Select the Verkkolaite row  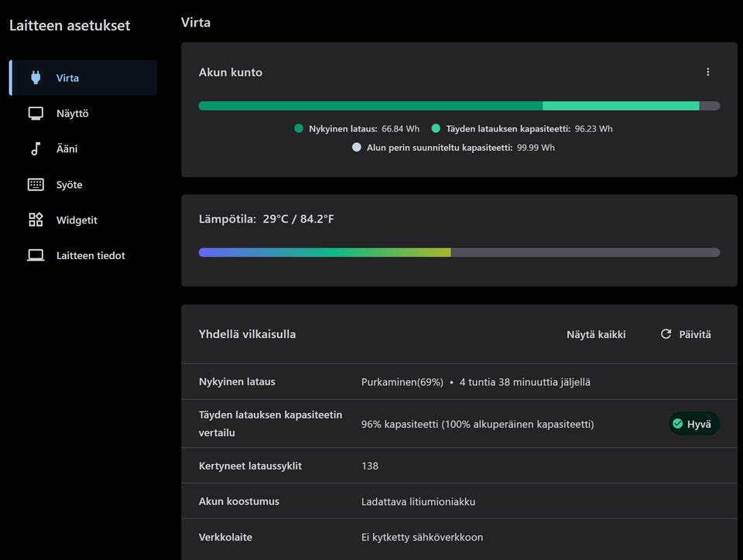(459, 537)
